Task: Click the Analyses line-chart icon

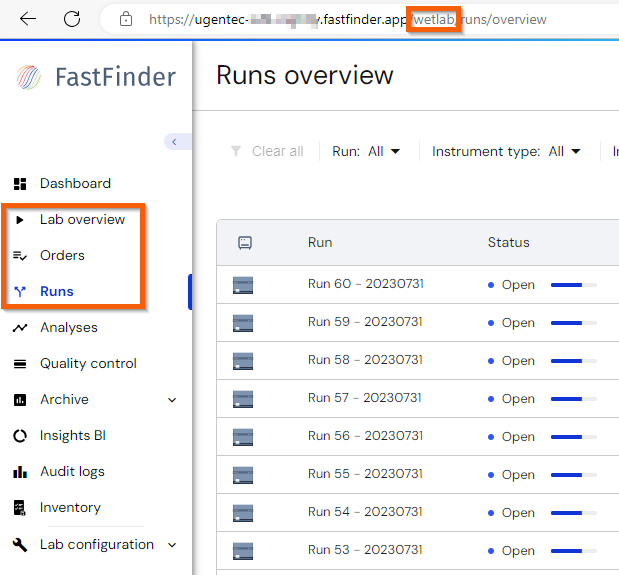Action: pos(20,328)
